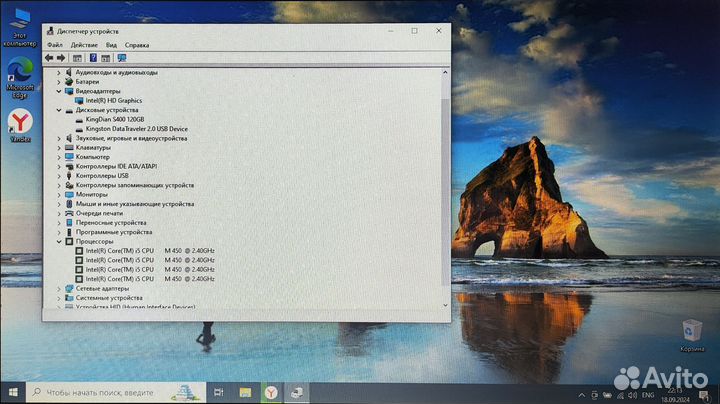Expand Звуковые, игровые и видеоустройства node
The width and height of the screenshot is (720, 404).
[x=59, y=138]
